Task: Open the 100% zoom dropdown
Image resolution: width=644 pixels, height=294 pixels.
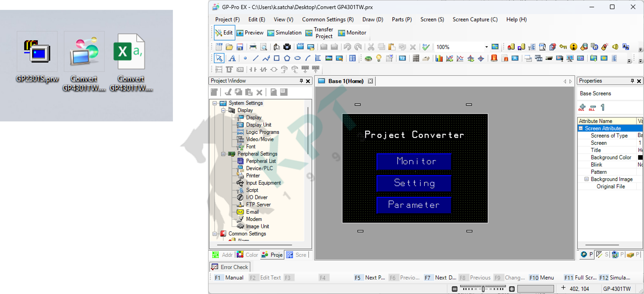Action: [486, 47]
